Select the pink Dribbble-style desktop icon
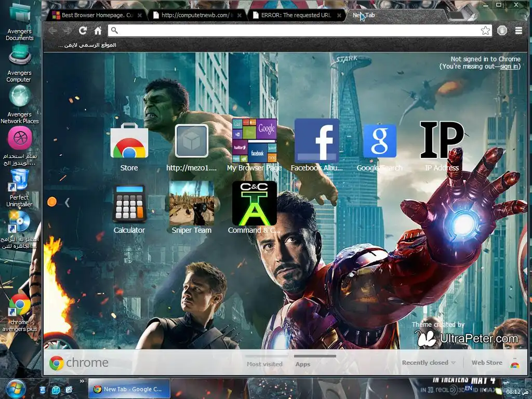 [x=20, y=138]
